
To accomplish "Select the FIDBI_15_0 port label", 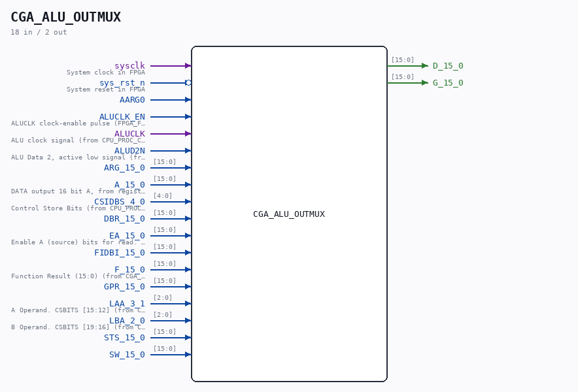I will [x=120, y=252].
